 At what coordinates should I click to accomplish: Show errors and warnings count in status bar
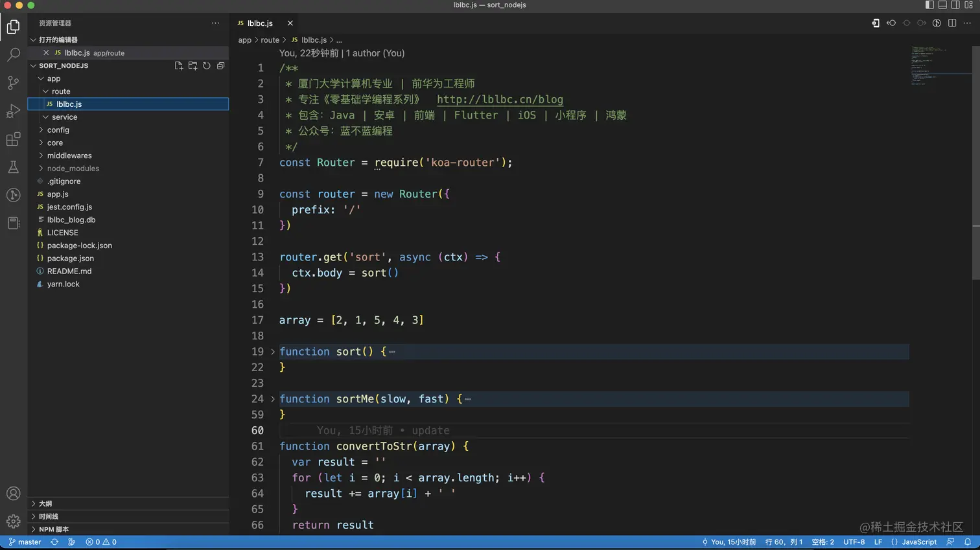pos(101,542)
